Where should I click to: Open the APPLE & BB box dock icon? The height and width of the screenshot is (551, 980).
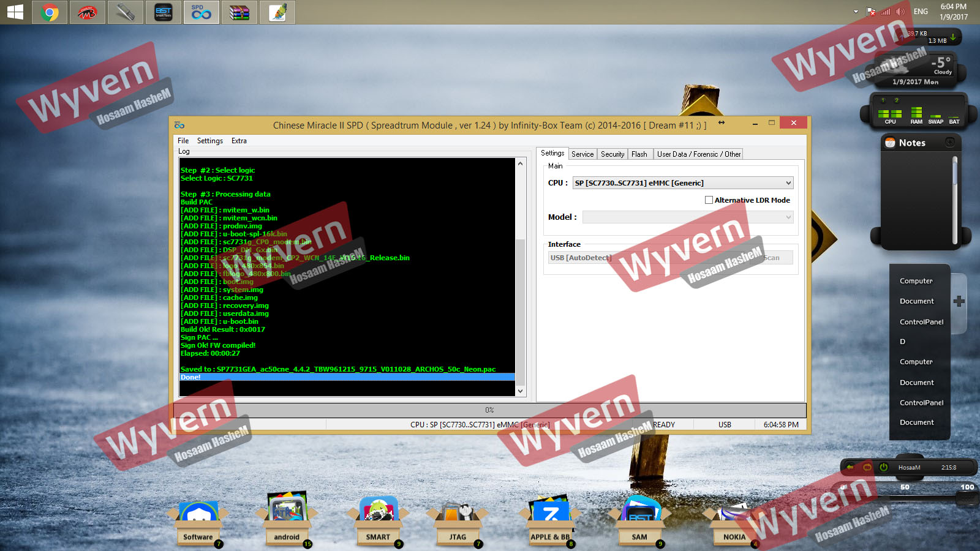(550, 522)
